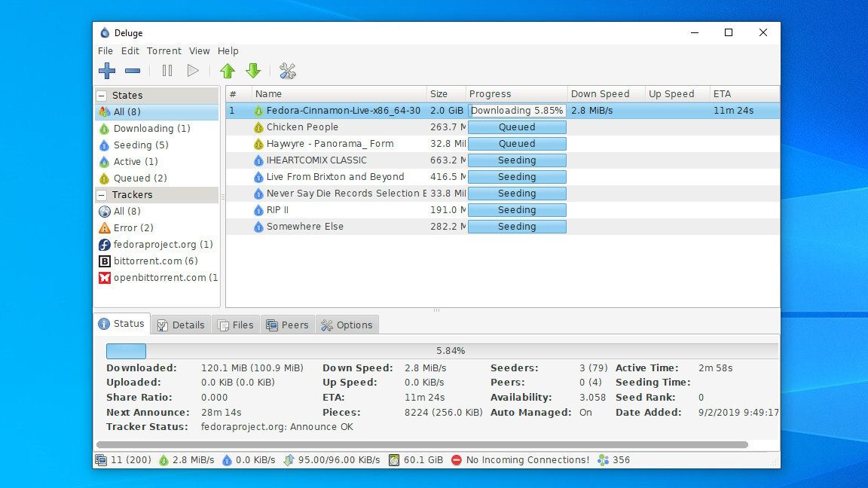Sort by the Up Speed column header
The image size is (868, 488).
pos(677,94)
